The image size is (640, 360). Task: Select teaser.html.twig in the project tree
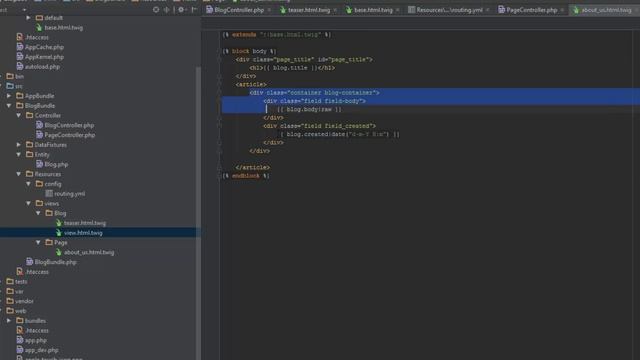pyautogui.click(x=84, y=223)
